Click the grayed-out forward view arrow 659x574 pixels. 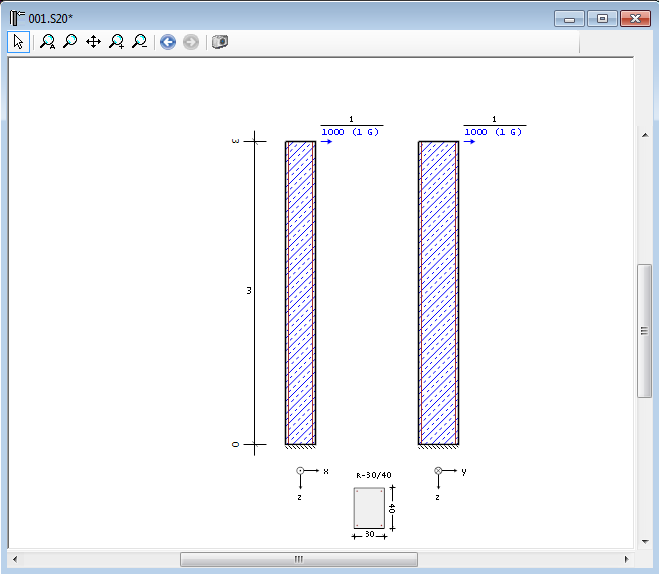190,42
